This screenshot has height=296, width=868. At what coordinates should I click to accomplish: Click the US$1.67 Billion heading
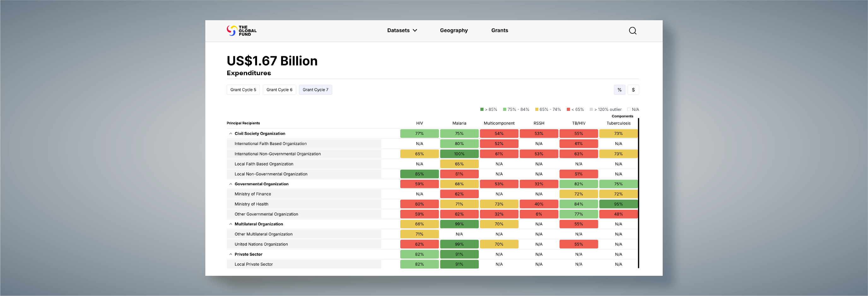pyautogui.click(x=272, y=61)
